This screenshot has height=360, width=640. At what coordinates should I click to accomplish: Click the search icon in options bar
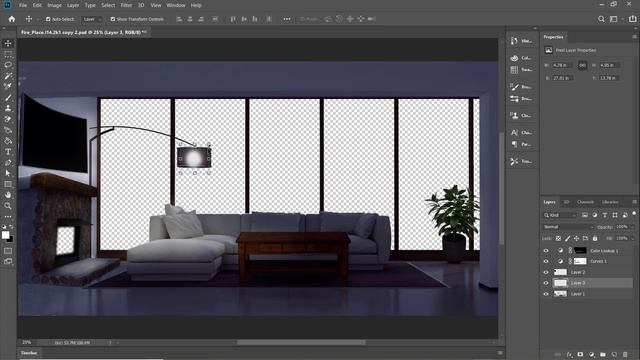coord(601,19)
